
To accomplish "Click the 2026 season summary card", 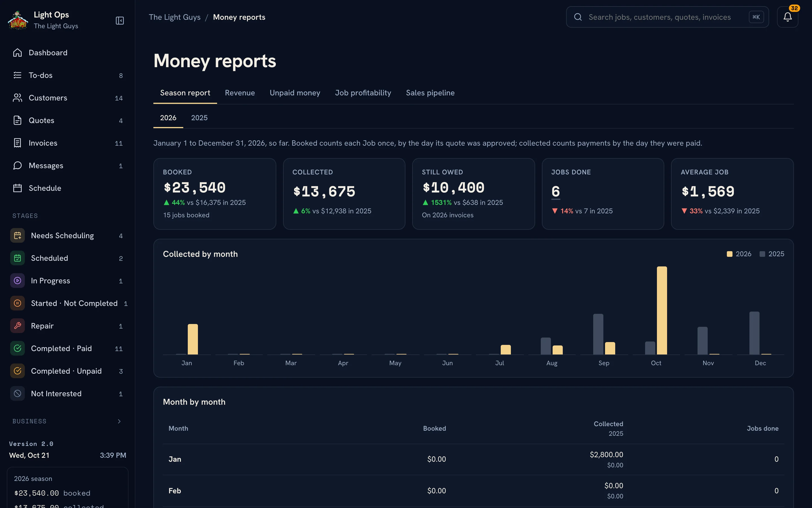I will pos(67,487).
